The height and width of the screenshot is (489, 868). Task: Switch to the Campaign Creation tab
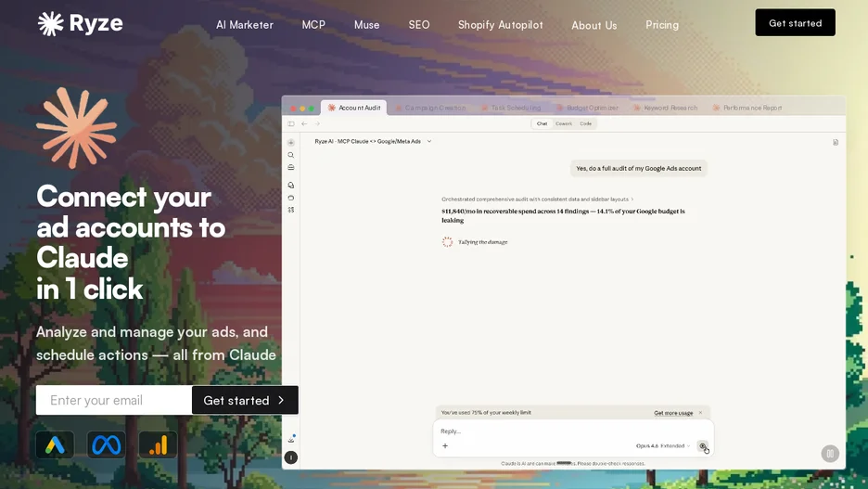430,108
